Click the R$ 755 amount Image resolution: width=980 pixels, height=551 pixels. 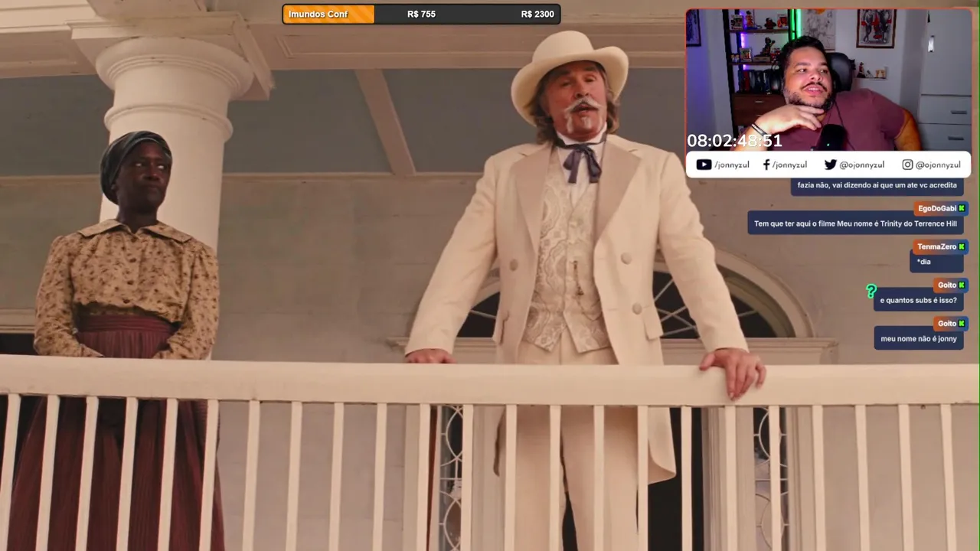pyautogui.click(x=422, y=14)
